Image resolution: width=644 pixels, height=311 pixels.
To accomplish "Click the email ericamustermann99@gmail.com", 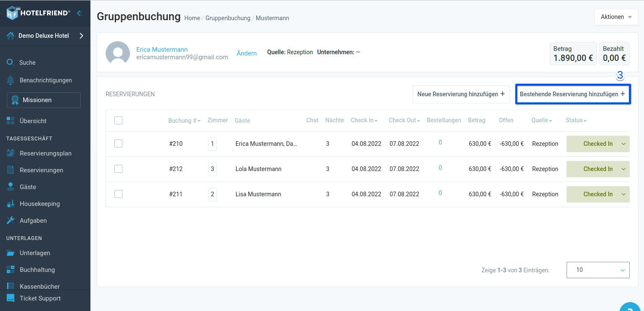I will tap(182, 57).
